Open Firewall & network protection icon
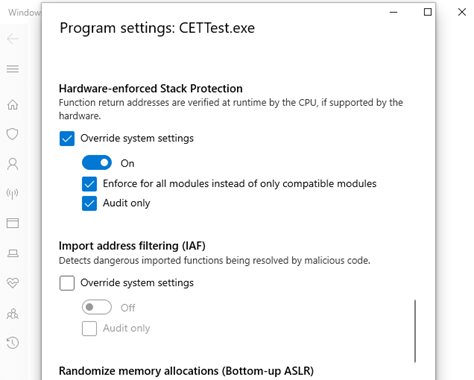474x380 pixels. tap(13, 193)
